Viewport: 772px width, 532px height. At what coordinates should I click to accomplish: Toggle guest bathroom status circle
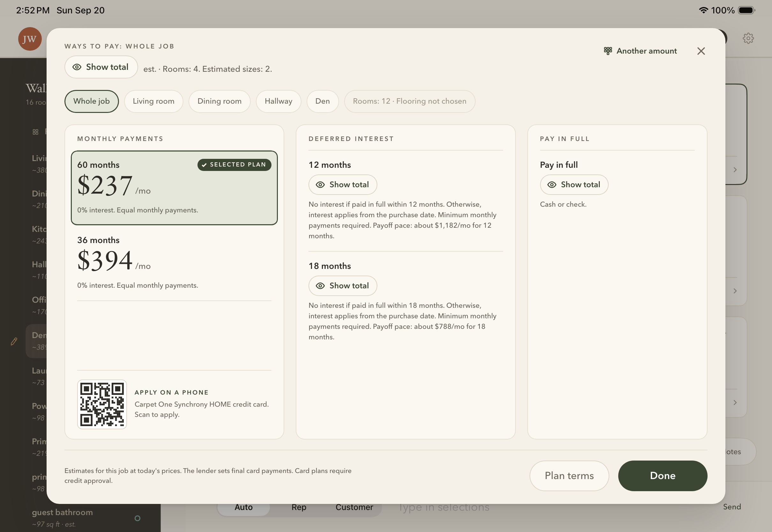coord(137,518)
